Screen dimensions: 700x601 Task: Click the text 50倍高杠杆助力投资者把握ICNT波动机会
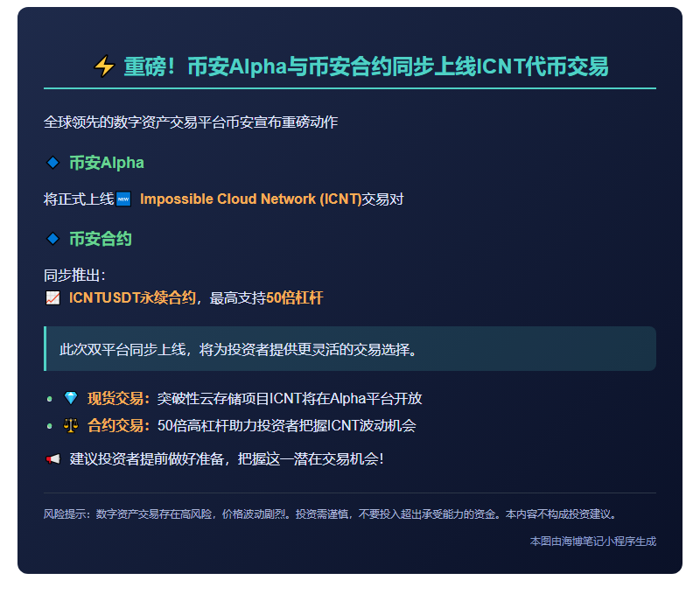click(287, 426)
